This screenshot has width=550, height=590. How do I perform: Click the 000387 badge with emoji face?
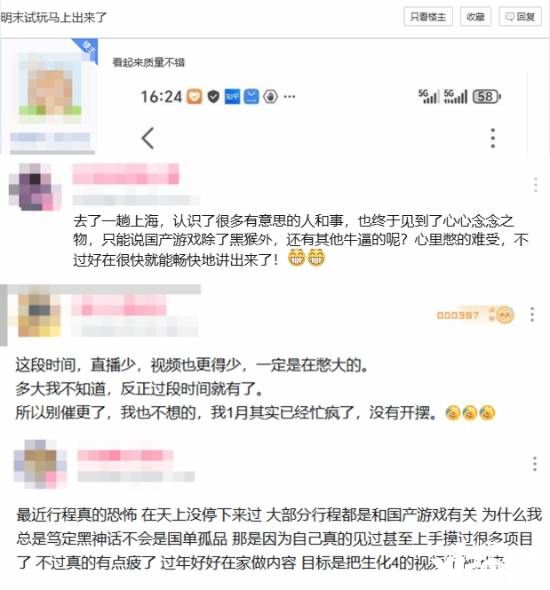point(475,315)
